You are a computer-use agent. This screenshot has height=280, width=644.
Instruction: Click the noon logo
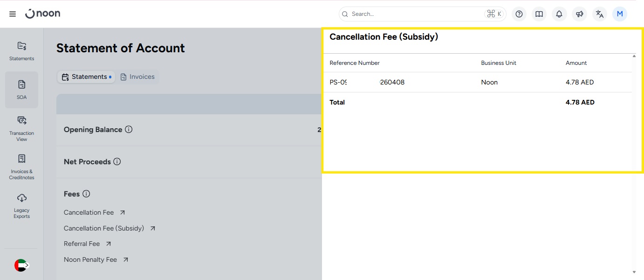tap(43, 14)
